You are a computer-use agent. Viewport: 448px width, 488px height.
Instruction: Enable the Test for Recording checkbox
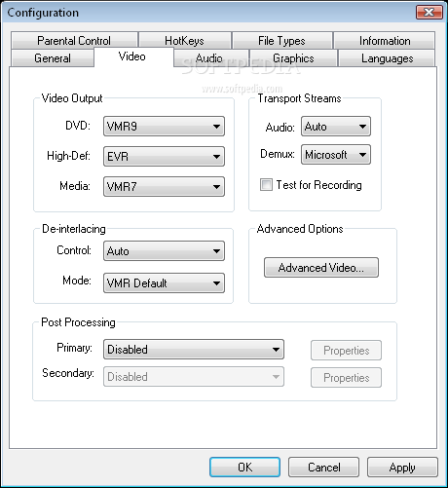click(x=266, y=185)
